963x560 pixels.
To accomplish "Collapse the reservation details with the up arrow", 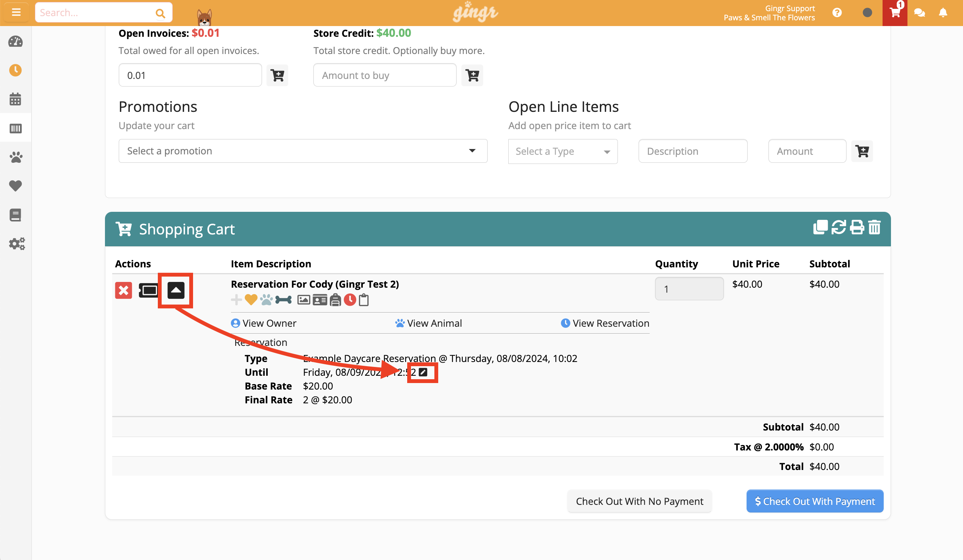I will [176, 290].
